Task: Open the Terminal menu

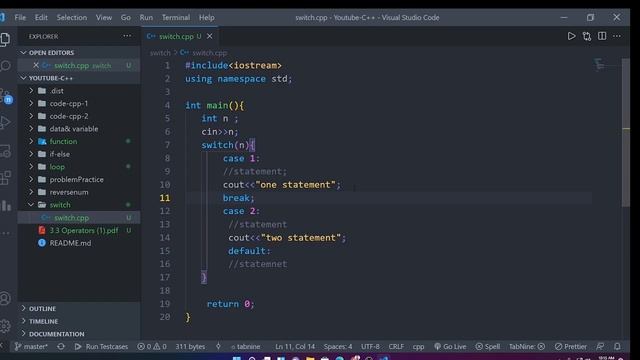Action: [176, 18]
